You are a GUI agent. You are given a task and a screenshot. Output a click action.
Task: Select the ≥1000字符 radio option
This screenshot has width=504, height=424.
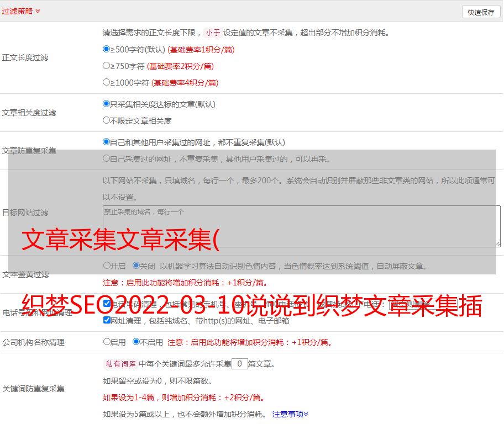(x=106, y=82)
